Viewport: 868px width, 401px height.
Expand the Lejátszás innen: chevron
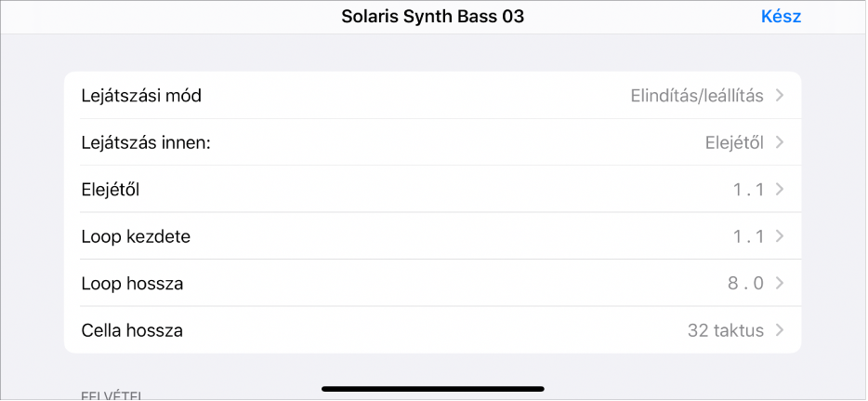[x=779, y=142]
